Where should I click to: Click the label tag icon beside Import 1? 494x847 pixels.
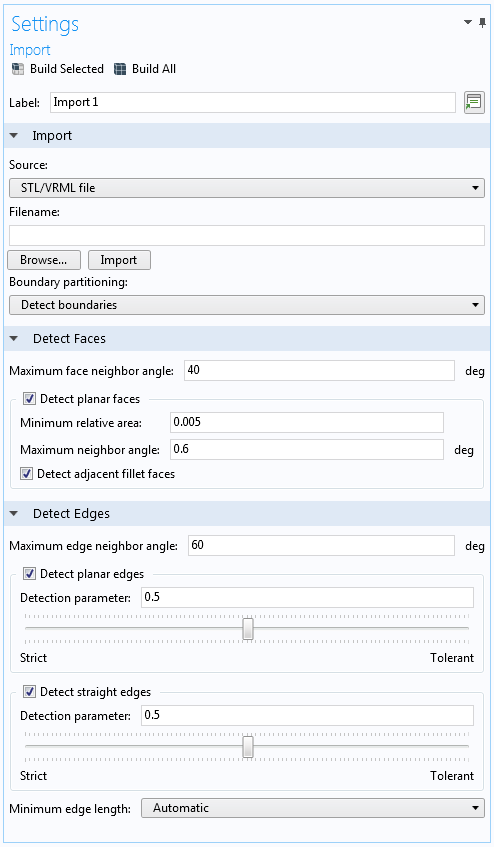click(x=474, y=102)
